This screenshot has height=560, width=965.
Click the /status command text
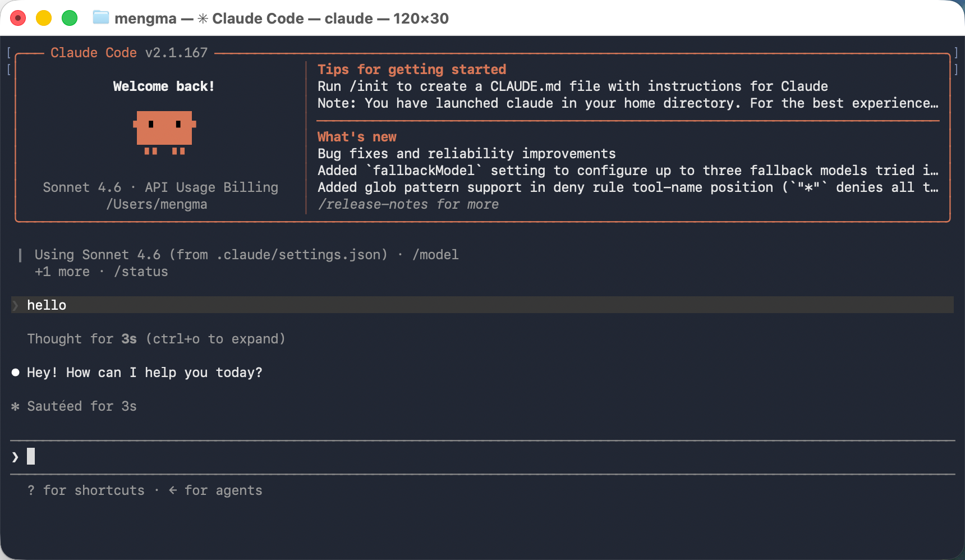tap(141, 272)
